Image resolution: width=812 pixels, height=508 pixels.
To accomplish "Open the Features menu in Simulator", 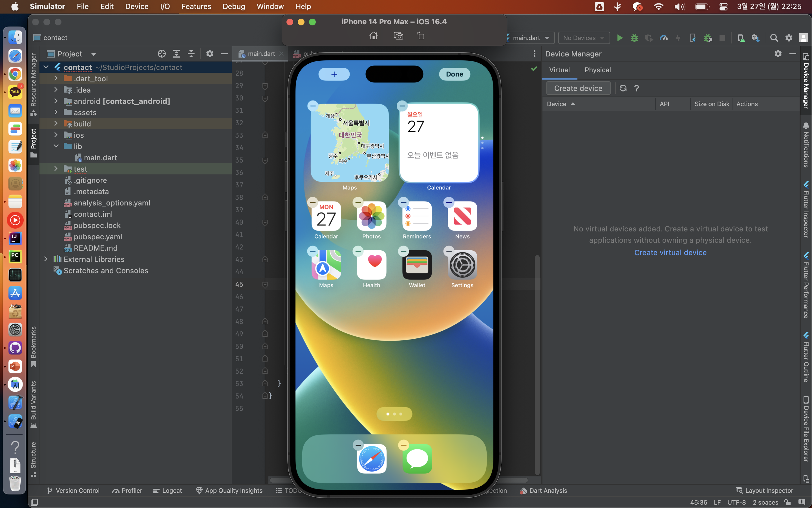I will click(x=196, y=6).
